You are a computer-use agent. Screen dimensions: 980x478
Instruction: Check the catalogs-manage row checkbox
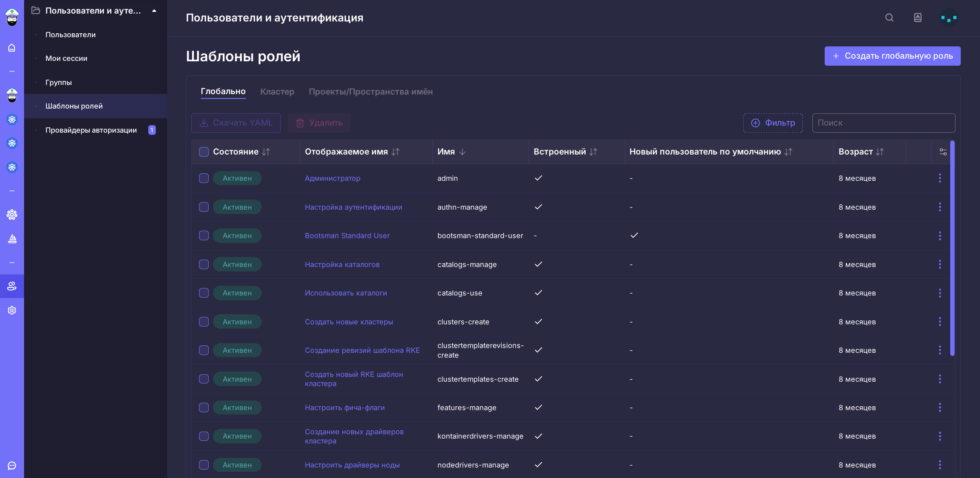[x=204, y=264]
